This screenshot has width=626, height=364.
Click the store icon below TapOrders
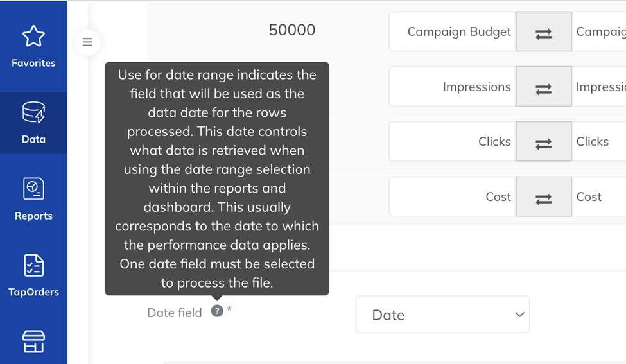[33, 342]
